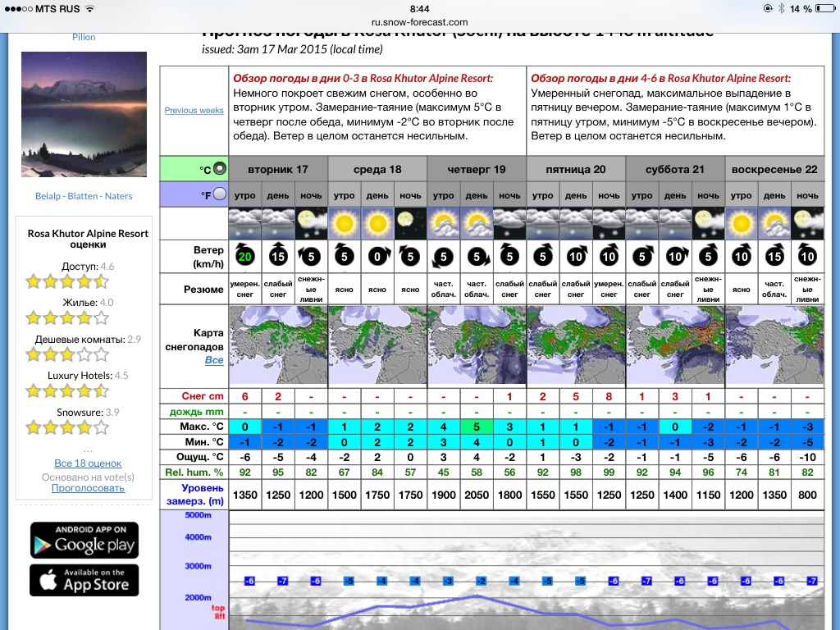Open the вторник 17 snowfall map
The width and height of the screenshot is (840, 630).
point(278,346)
